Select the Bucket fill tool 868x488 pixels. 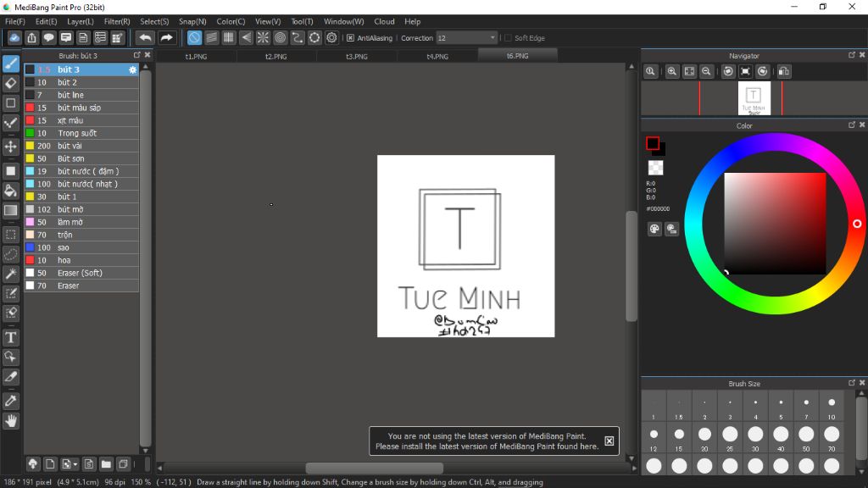point(10,191)
